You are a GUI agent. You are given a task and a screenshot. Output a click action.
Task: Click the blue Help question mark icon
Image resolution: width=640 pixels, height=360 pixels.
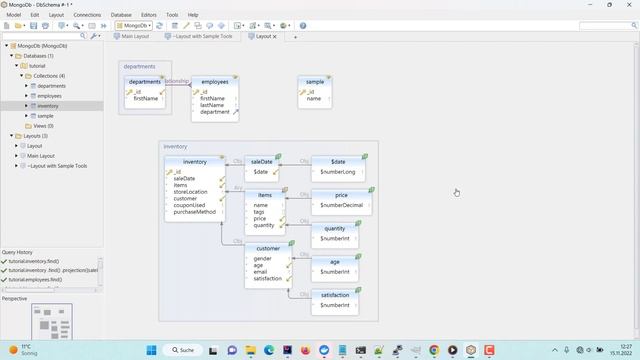tap(303, 26)
